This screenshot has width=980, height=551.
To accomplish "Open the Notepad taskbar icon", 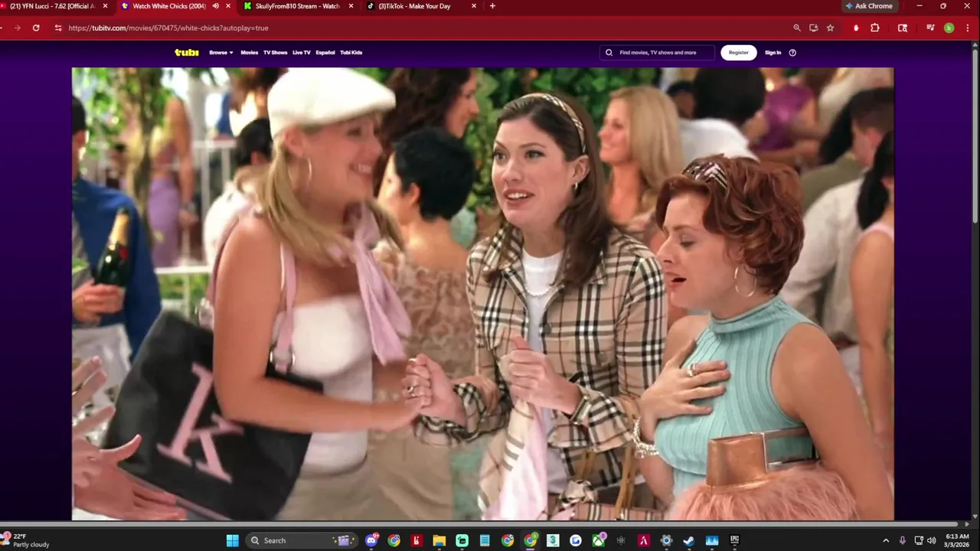I will (x=485, y=540).
